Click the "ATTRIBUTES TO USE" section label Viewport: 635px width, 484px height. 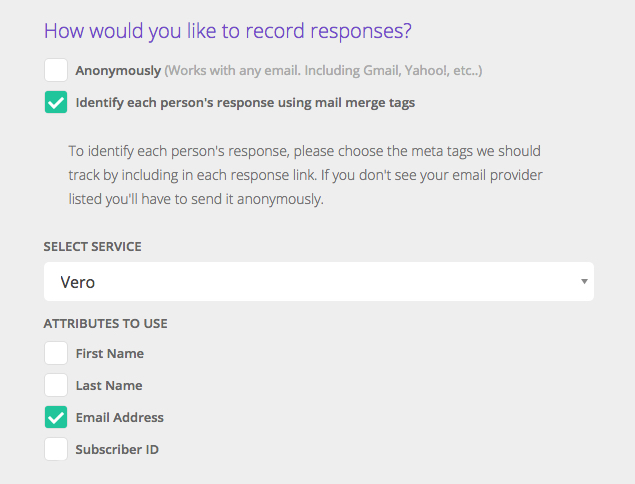click(x=105, y=323)
